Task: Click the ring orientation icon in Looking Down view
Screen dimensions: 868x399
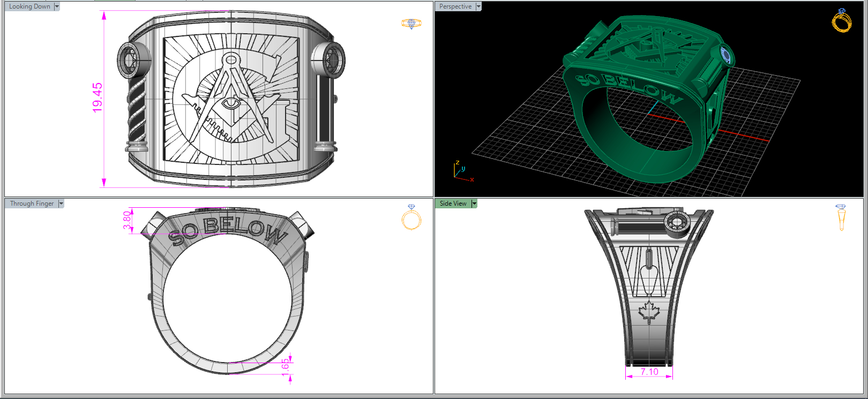Action: 411,24
